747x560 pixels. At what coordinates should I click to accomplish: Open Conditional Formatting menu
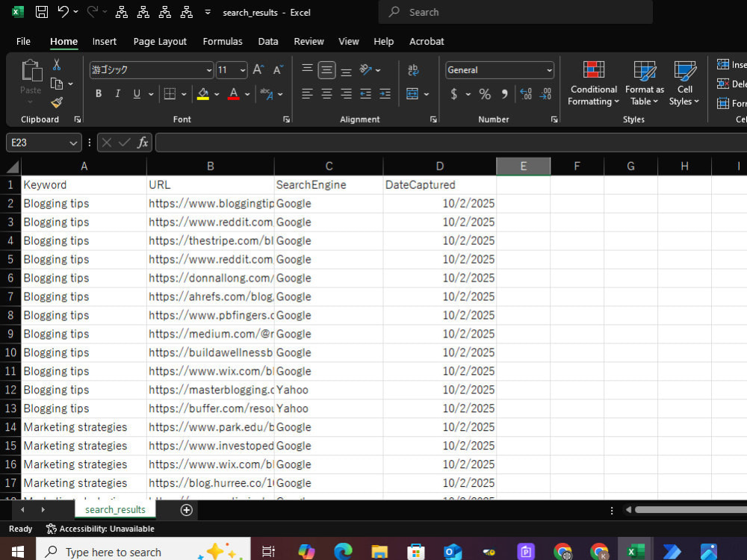tap(594, 84)
